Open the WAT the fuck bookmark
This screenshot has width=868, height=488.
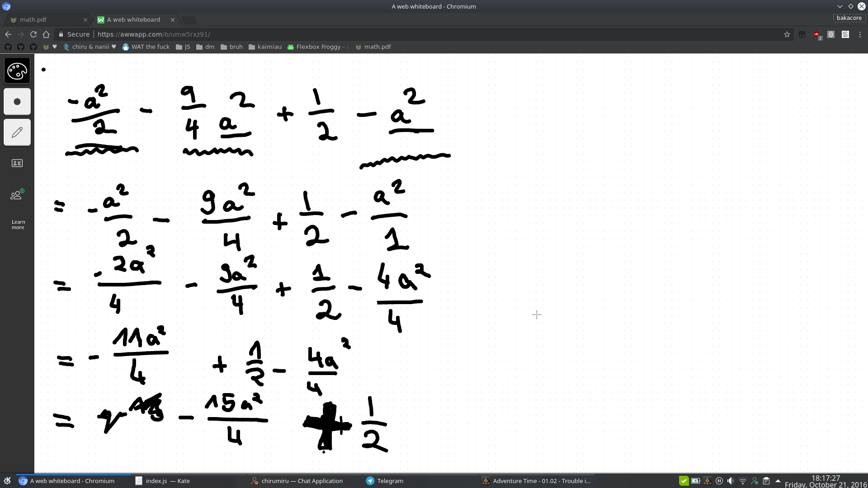click(146, 47)
